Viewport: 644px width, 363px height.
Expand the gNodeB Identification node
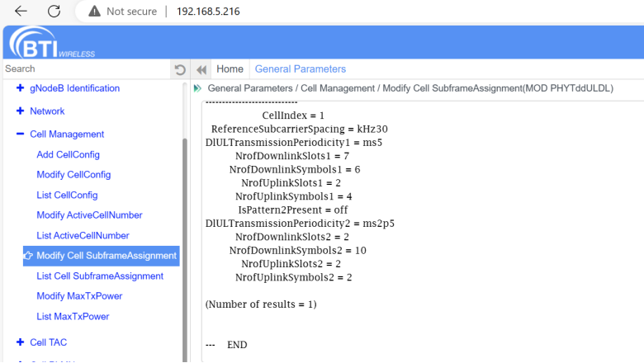[x=20, y=88]
